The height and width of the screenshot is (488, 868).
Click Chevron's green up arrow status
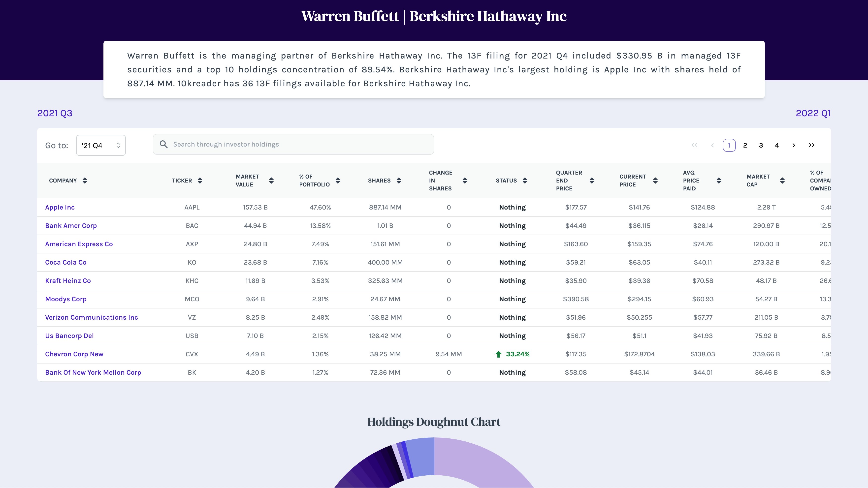pyautogui.click(x=498, y=354)
